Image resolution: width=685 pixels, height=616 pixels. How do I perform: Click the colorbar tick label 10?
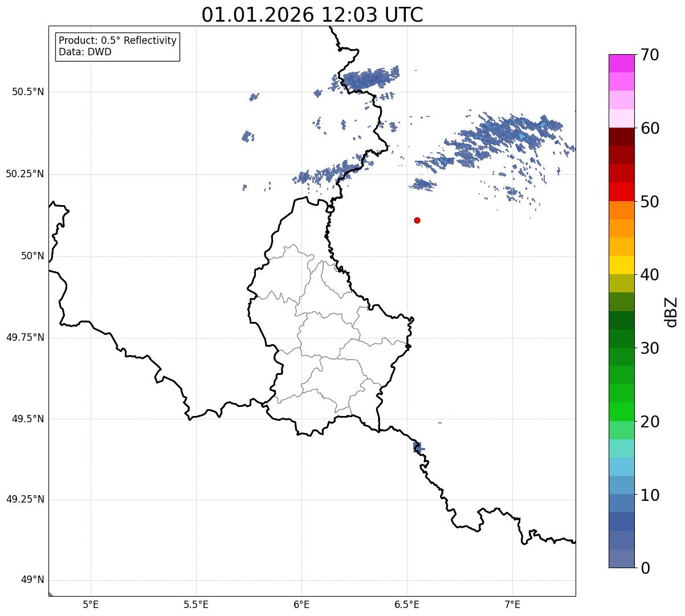point(650,495)
